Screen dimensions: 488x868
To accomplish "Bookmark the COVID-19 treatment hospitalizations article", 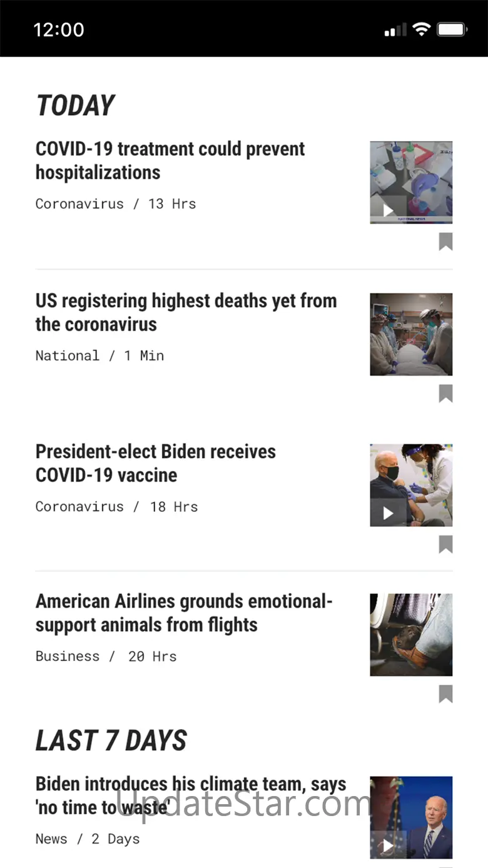I will [x=445, y=242].
